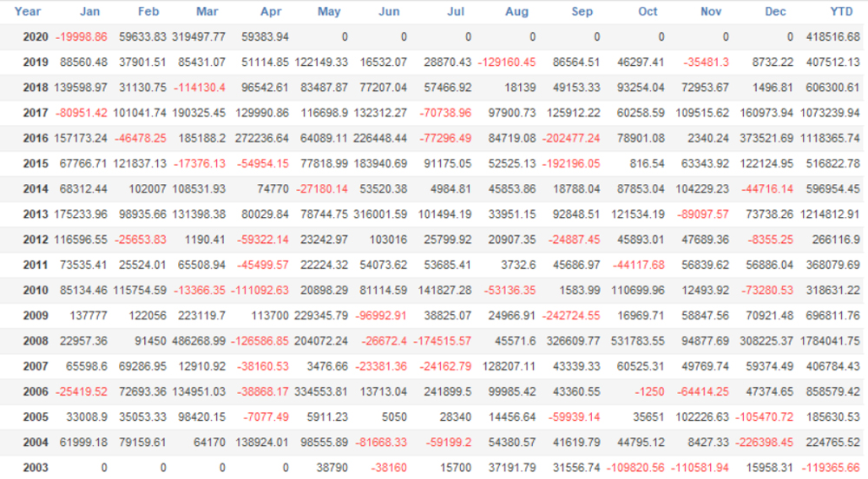The image size is (868, 479).
Task: Select the 2003 YTD total -119365.66
Action: [830, 468]
